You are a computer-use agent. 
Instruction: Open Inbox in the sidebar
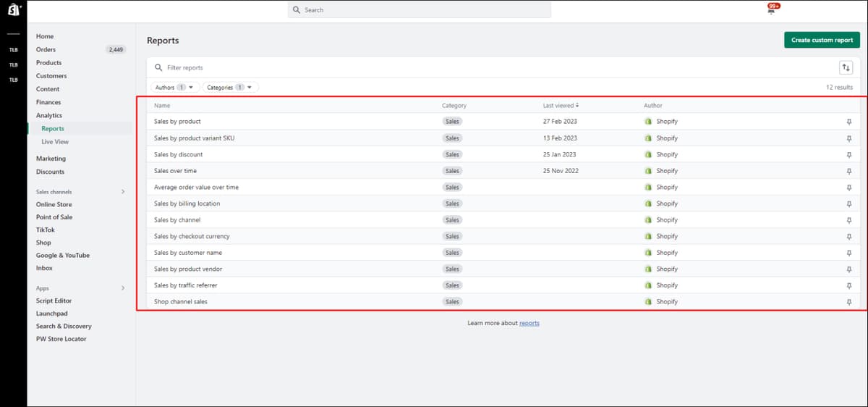pos(44,268)
